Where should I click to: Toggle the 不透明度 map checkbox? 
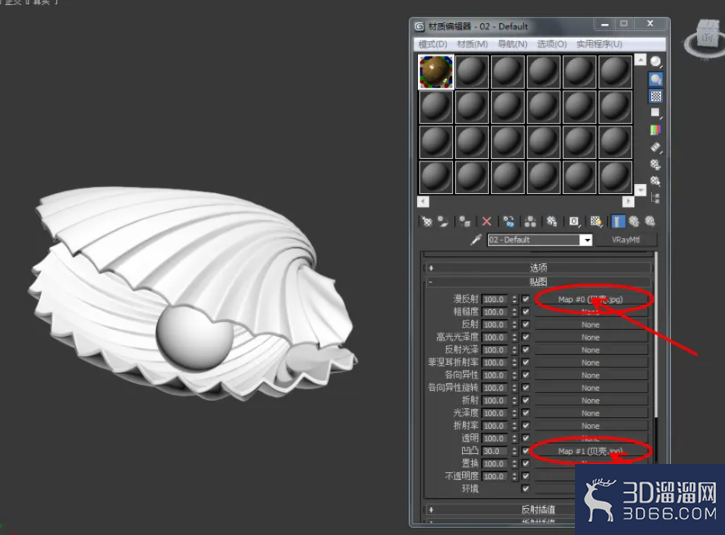point(526,476)
